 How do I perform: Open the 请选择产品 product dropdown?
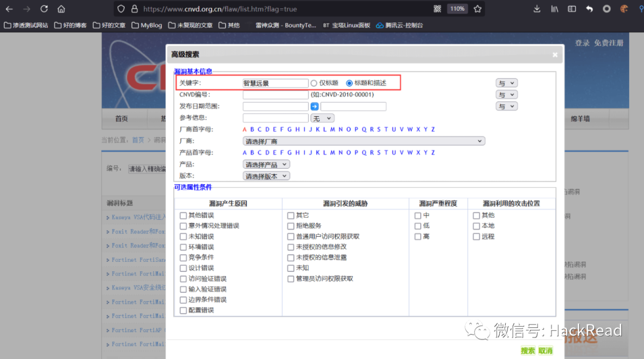coord(266,165)
